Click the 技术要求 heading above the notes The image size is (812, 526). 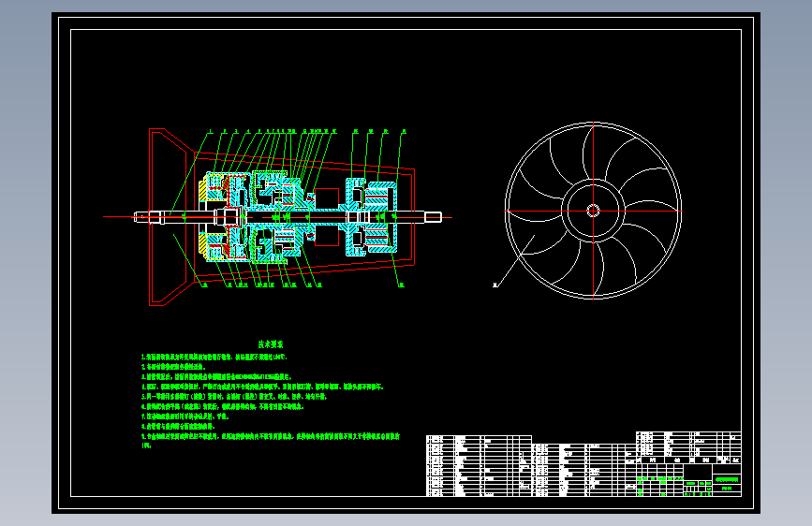click(x=271, y=344)
